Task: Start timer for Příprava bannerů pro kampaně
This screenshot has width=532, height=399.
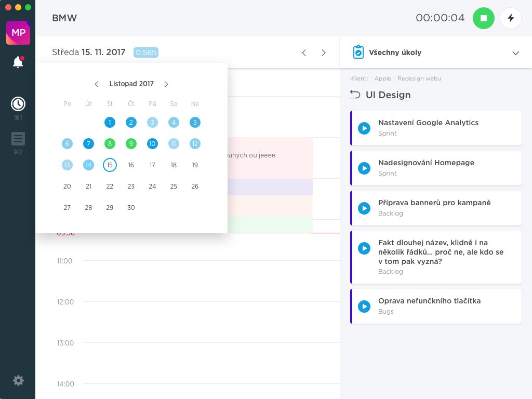Action: point(364,208)
